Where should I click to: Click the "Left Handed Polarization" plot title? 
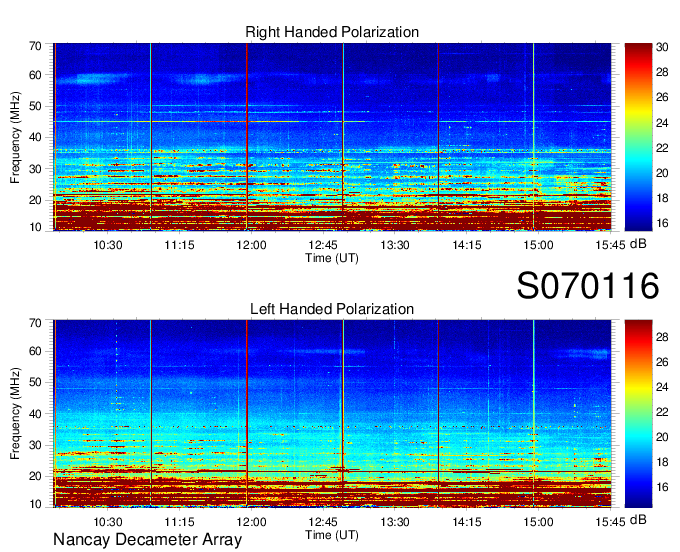tap(332, 309)
